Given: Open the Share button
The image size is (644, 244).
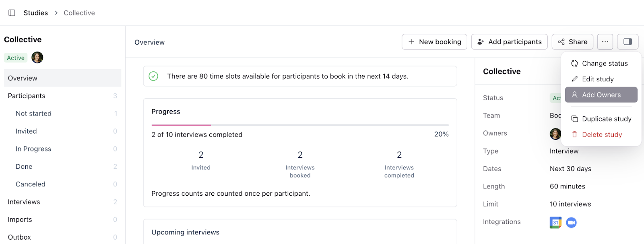Looking at the screenshot, I should pos(572,42).
